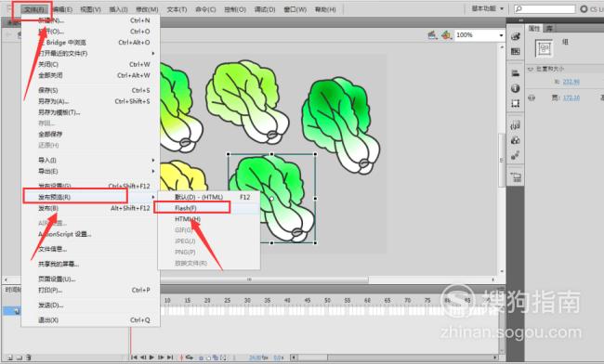
Task: Choose 退出(X) from File menu
Action: click(x=90, y=320)
